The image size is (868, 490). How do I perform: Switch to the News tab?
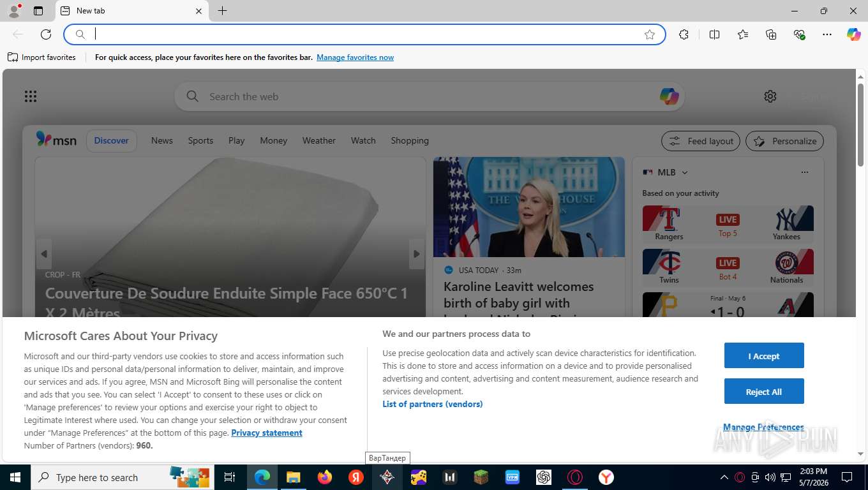click(162, 140)
